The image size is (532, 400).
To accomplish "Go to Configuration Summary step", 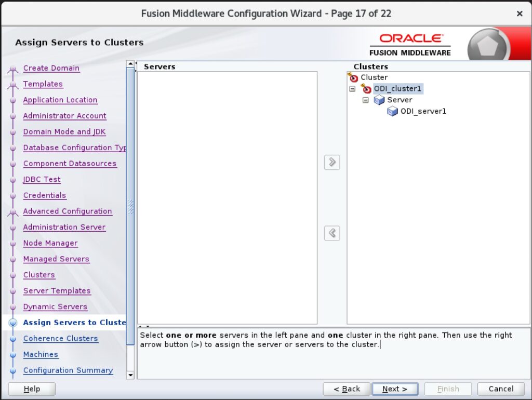I will point(68,370).
